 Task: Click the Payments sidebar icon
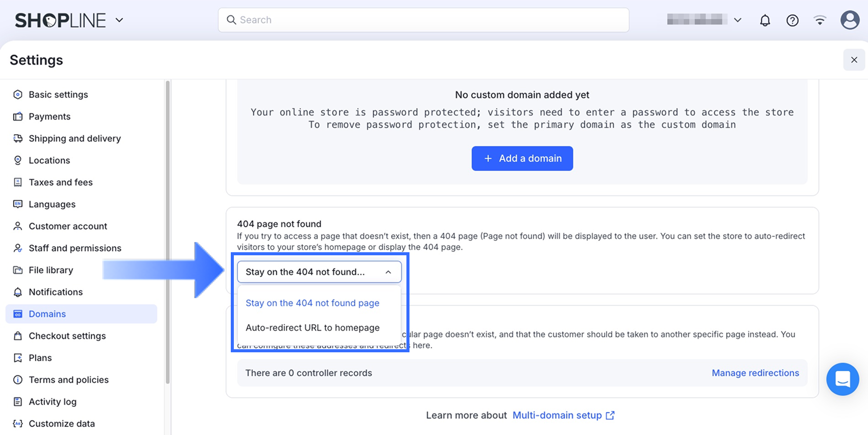pyautogui.click(x=18, y=116)
